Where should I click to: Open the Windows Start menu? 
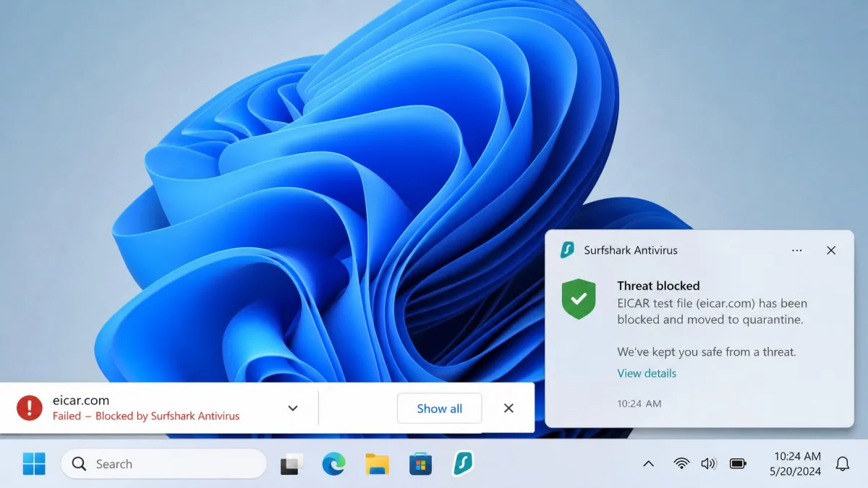coord(34,463)
